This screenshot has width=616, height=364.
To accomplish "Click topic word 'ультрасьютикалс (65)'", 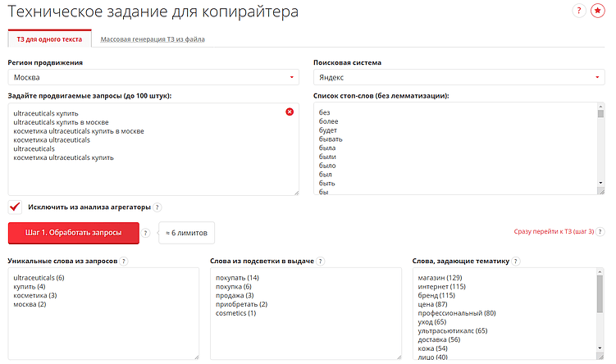I will pos(453,330).
